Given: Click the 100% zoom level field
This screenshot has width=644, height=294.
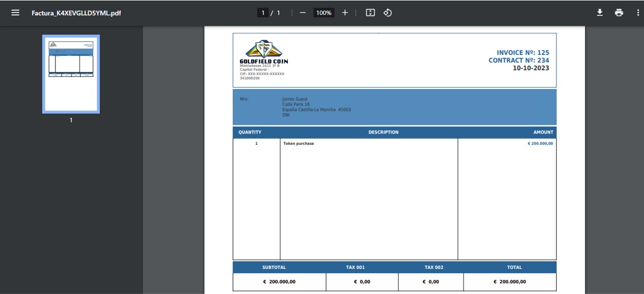Looking at the screenshot, I should 324,13.
